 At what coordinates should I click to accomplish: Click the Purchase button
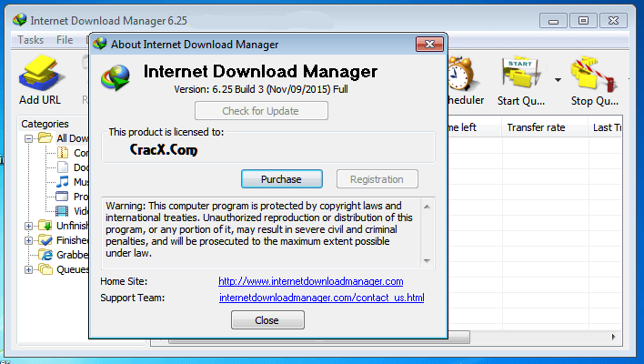[282, 179]
